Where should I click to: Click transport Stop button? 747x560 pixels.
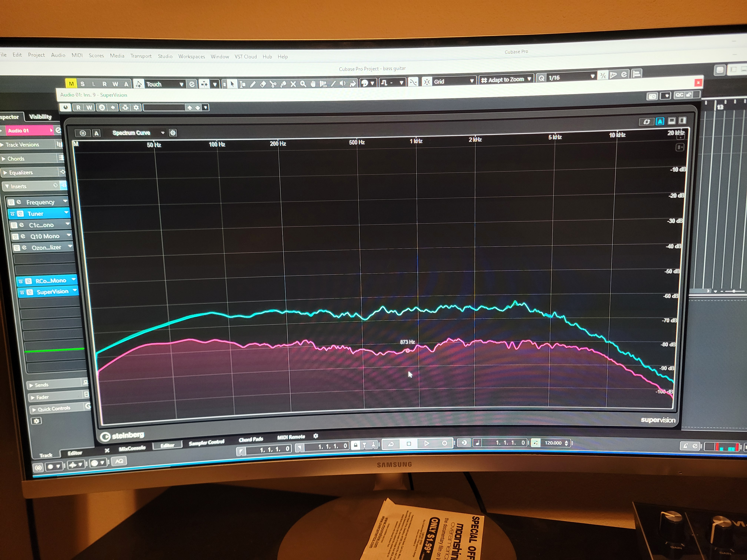click(409, 444)
